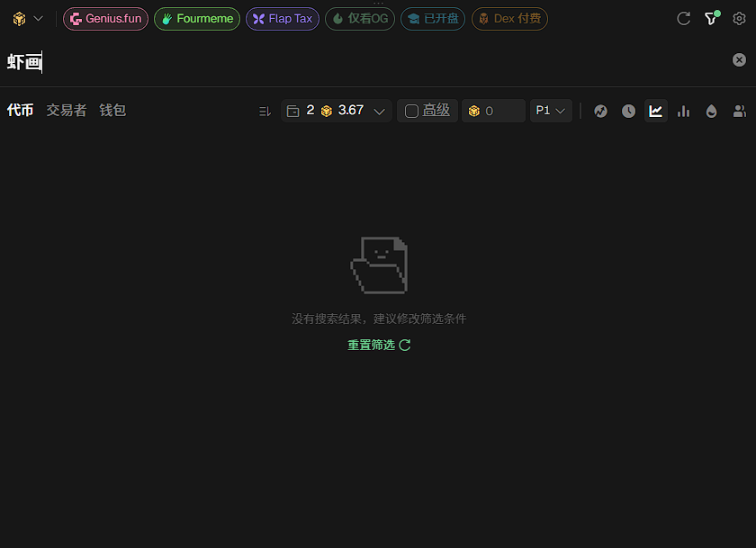This screenshot has width=756, height=548.
Task: Select the line chart sort icon
Action: [x=656, y=111]
